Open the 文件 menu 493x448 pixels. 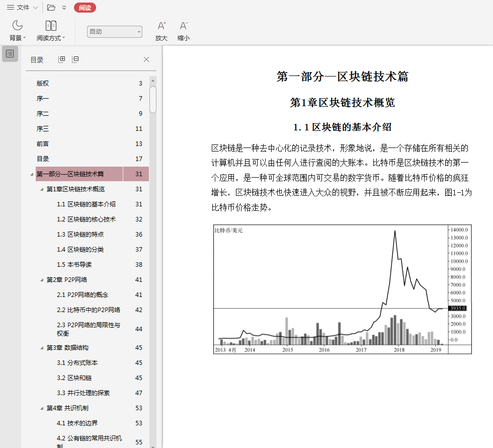[x=22, y=8]
